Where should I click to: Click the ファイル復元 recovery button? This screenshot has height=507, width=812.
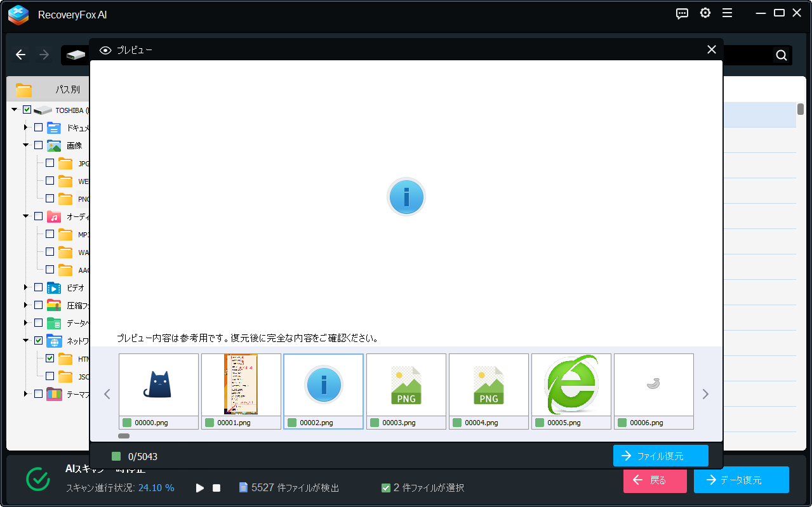(x=660, y=456)
